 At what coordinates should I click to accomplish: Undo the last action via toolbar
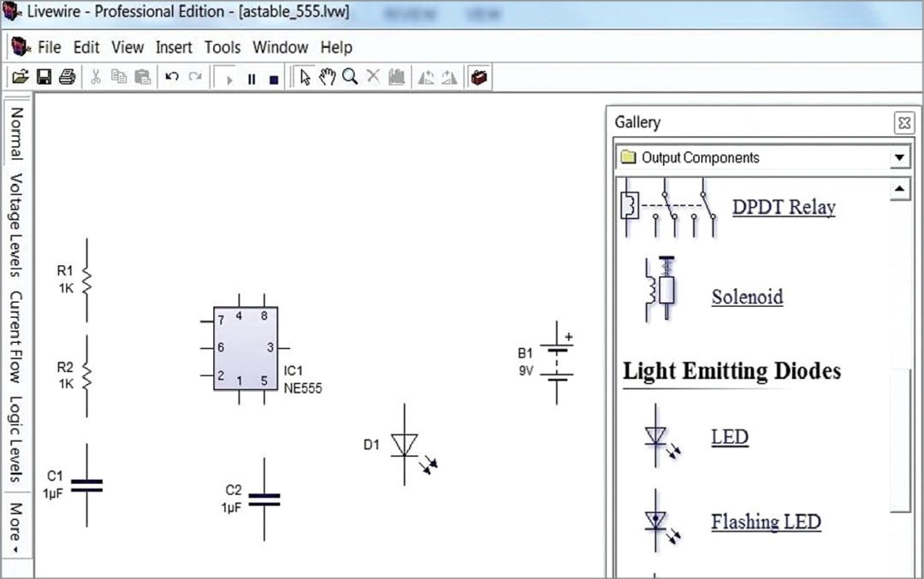[x=172, y=78]
